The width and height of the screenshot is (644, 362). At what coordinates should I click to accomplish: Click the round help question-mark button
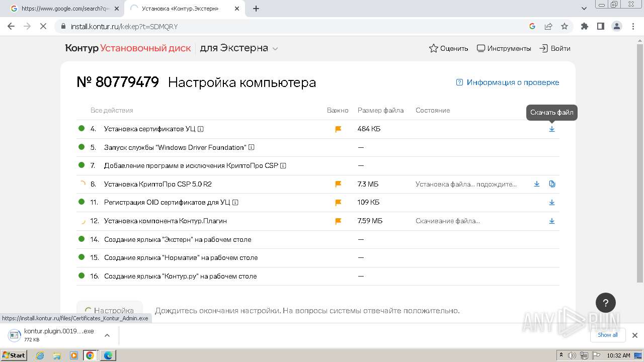tap(606, 303)
